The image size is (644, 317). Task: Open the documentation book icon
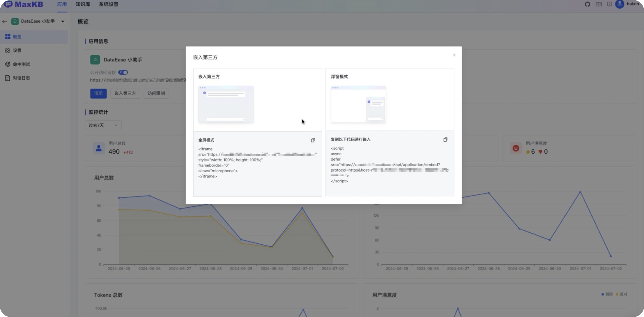click(x=599, y=4)
